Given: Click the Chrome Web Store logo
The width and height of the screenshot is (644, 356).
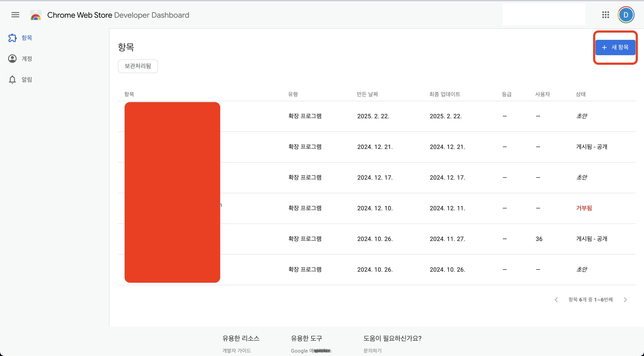Looking at the screenshot, I should [x=36, y=15].
